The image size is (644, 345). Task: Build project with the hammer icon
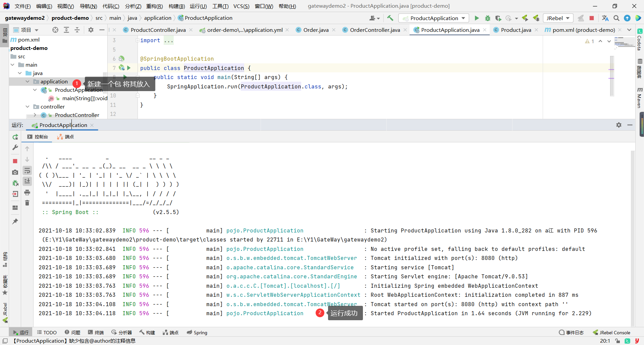390,18
